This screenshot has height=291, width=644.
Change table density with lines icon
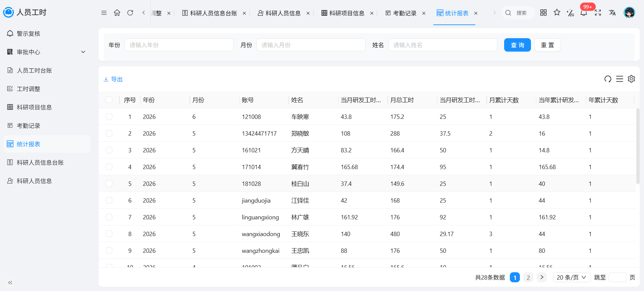click(x=620, y=79)
